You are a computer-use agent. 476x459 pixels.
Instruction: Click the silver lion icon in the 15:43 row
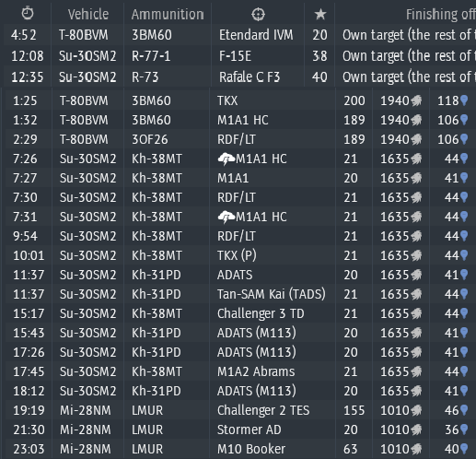(x=416, y=333)
